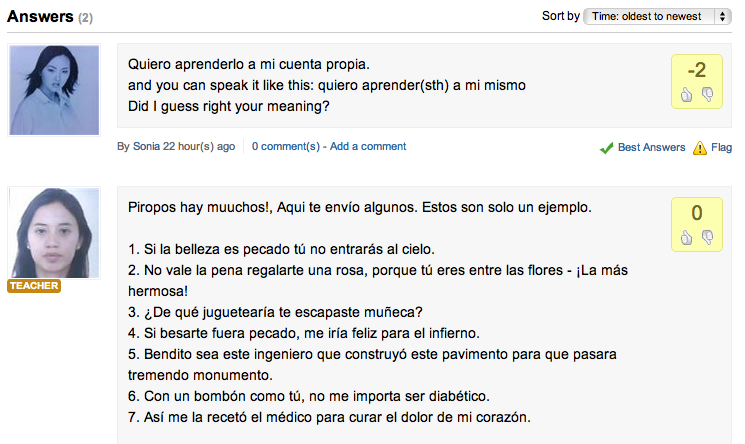Click the Answers heading

(39, 16)
